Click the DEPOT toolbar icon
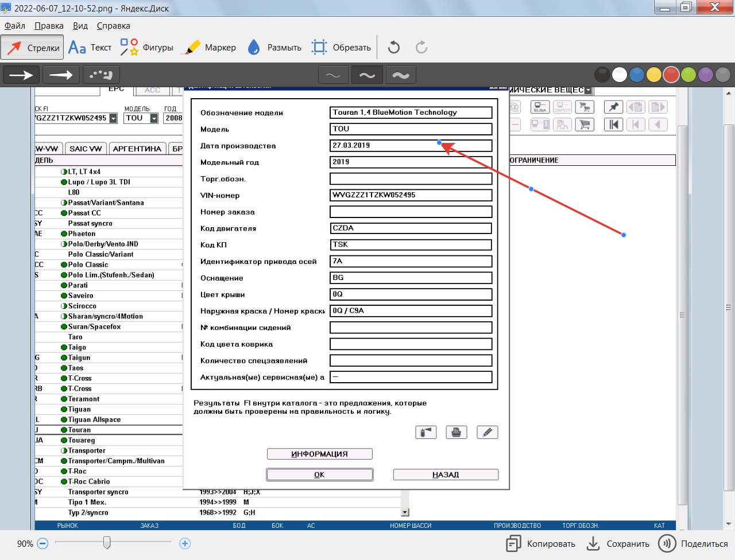Screen dimensions: 735x560 click(x=562, y=107)
